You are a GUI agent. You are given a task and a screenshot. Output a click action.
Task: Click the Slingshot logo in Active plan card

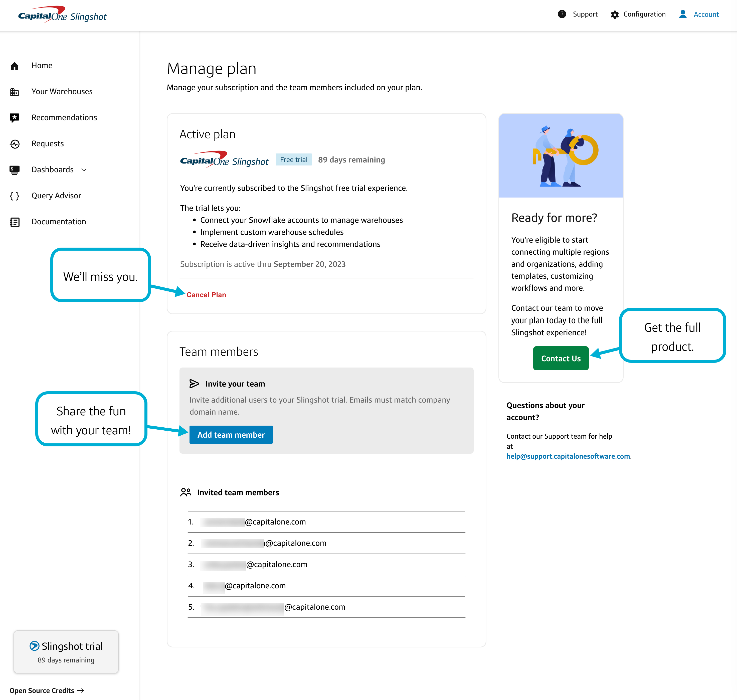pyautogui.click(x=224, y=160)
